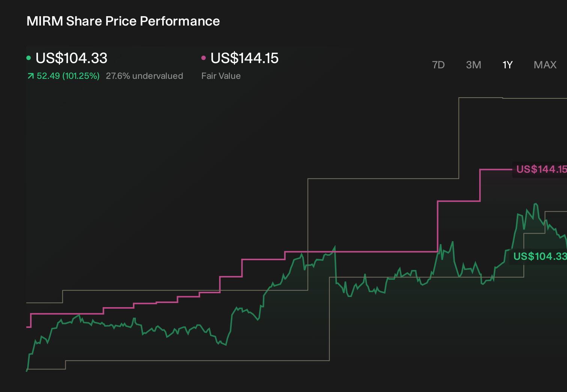Click the pink fair value step line
Viewport: 567px width, 392px height.
pyautogui.click(x=360, y=252)
